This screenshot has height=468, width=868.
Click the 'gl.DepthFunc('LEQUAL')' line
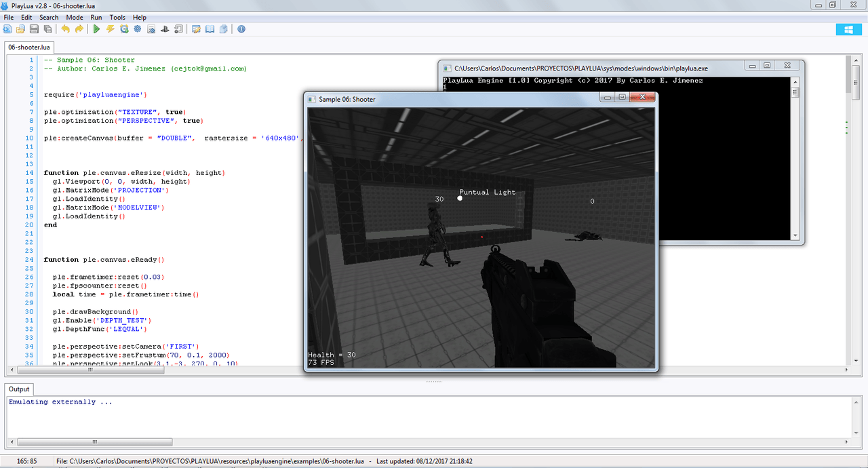pyautogui.click(x=100, y=329)
